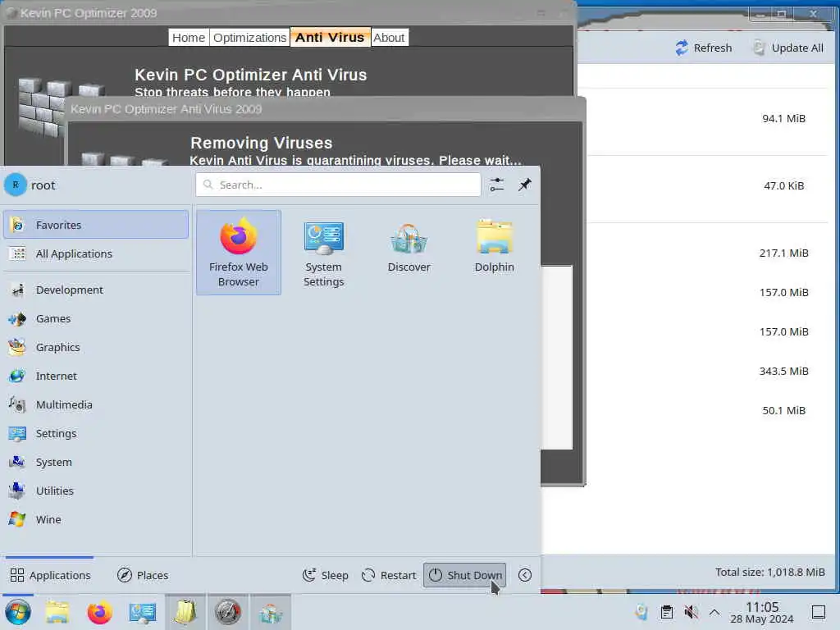This screenshot has height=630, width=840.
Task: Switch to the Places tab
Action: click(143, 575)
